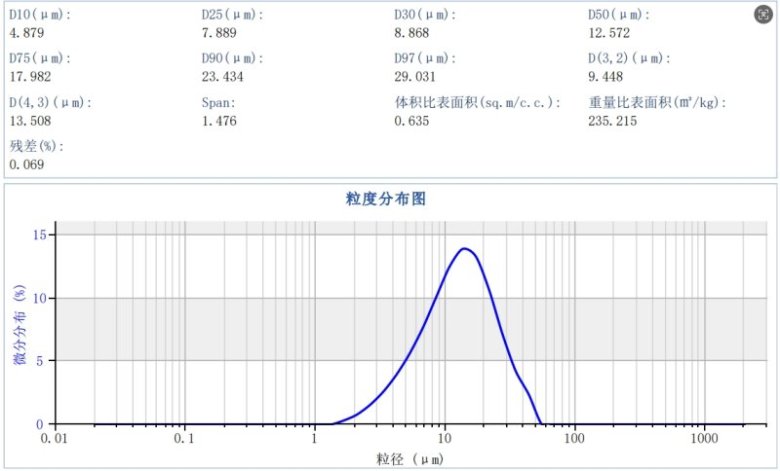Click the D25(μm) label
This screenshot has width=780, height=471.
(x=233, y=15)
